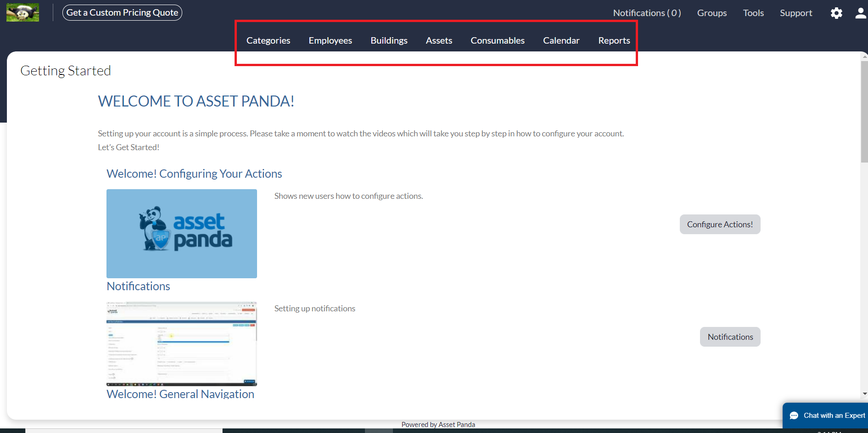Go to the Consumables tab
Image resolution: width=868 pixels, height=433 pixels.
498,40
